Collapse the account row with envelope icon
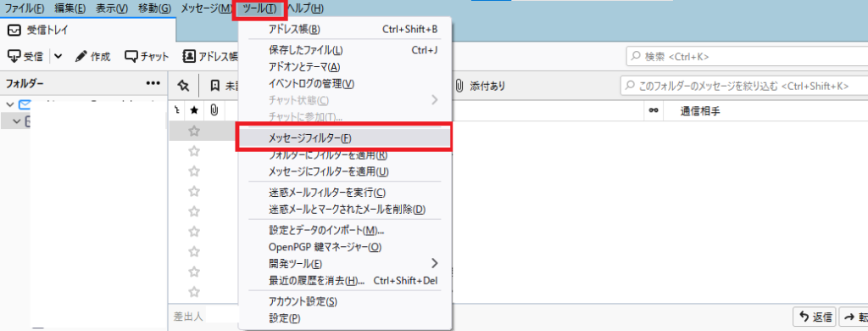The image size is (868, 331). pos(10,104)
